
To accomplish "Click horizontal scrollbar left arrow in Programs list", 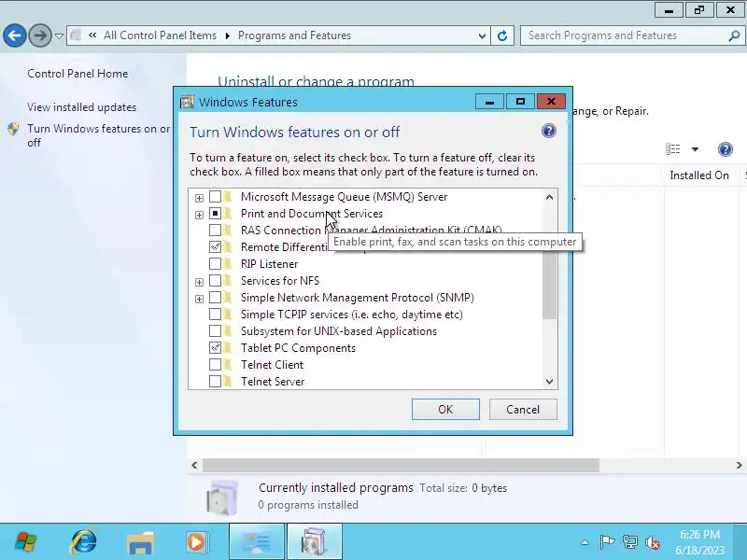I will (194, 465).
